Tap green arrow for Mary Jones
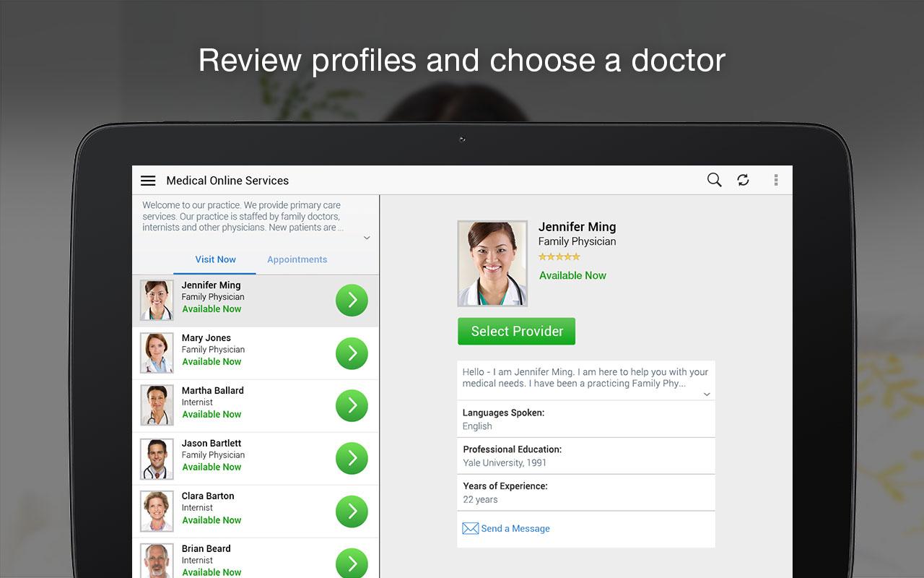 [352, 353]
